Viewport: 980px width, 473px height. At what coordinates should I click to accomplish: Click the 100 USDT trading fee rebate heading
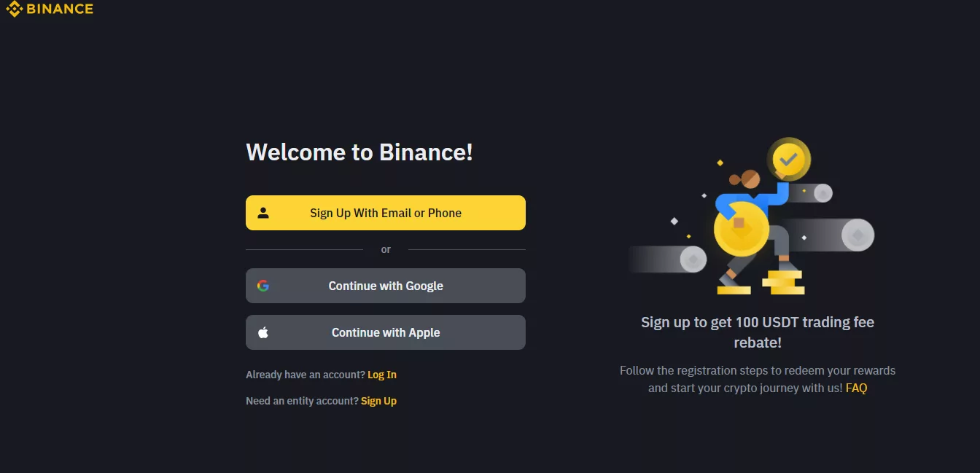(x=758, y=332)
